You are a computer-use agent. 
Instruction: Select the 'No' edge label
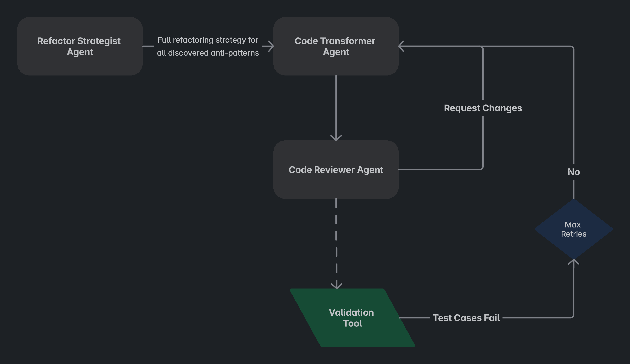coord(574,172)
